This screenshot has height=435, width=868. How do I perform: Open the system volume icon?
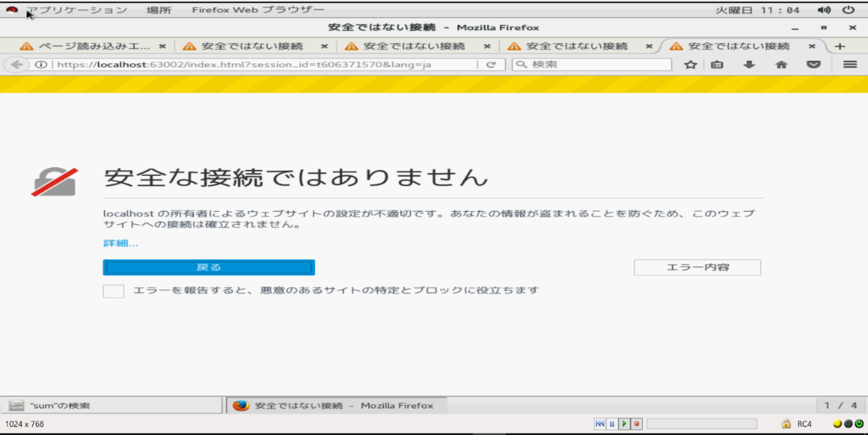[824, 10]
